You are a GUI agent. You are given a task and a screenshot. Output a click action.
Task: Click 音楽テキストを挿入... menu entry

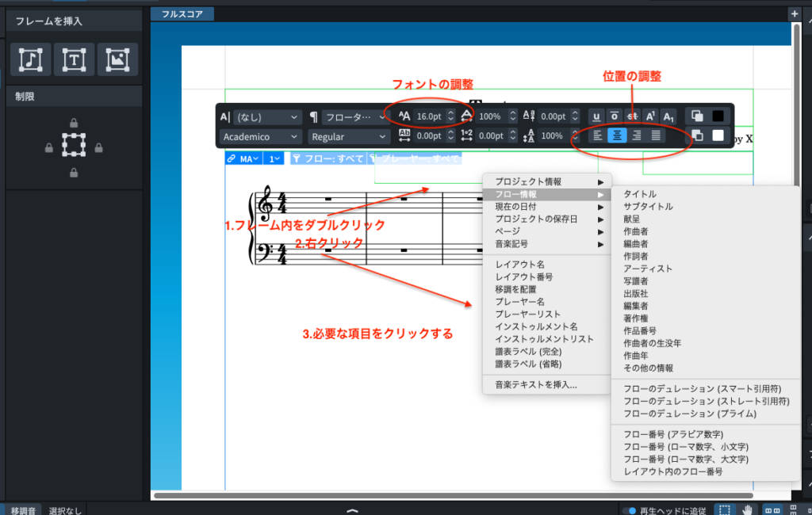pos(536,385)
